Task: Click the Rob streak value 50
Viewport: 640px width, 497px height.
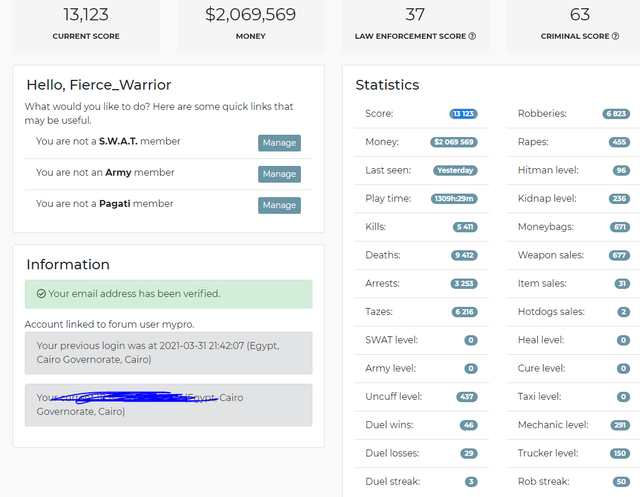Action: click(x=621, y=481)
